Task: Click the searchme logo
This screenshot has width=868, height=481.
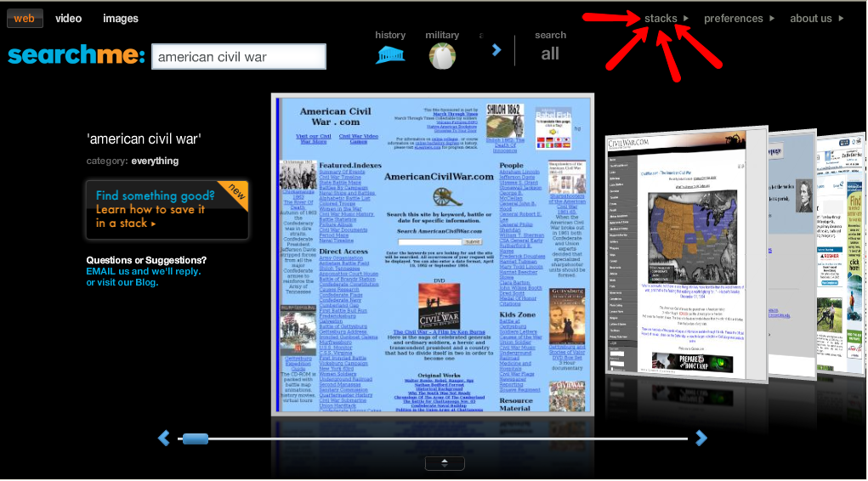Action: [77, 56]
